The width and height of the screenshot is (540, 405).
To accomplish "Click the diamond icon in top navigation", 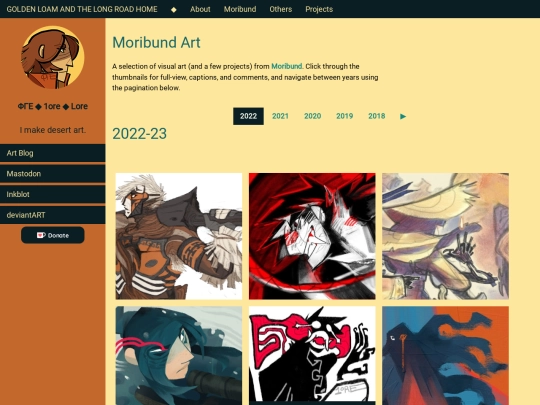I will (x=174, y=9).
